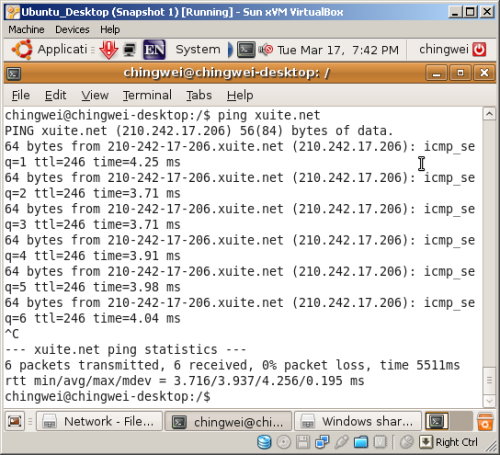Click the terminal scrollbar down arrow
This screenshot has width=500, height=455.
tap(489, 401)
